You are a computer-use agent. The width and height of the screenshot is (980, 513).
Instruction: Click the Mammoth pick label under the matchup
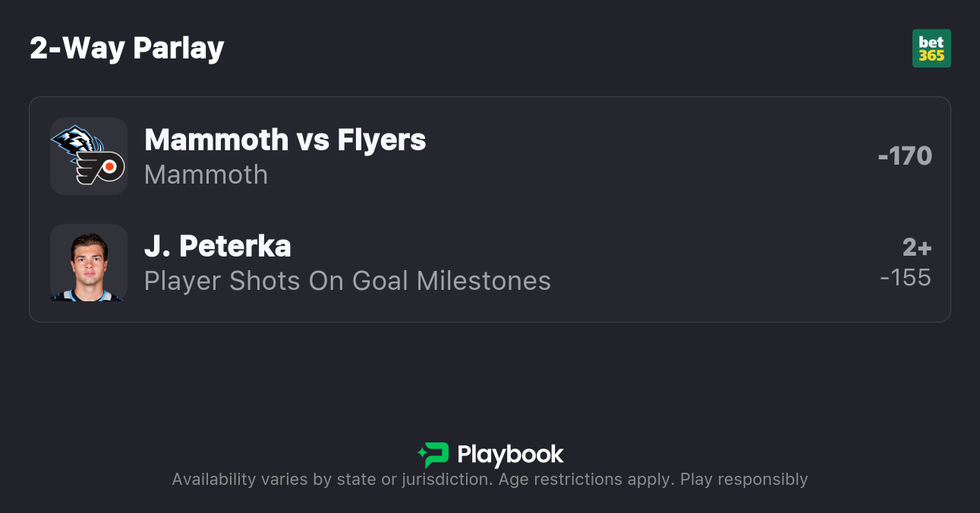pyautogui.click(x=206, y=175)
